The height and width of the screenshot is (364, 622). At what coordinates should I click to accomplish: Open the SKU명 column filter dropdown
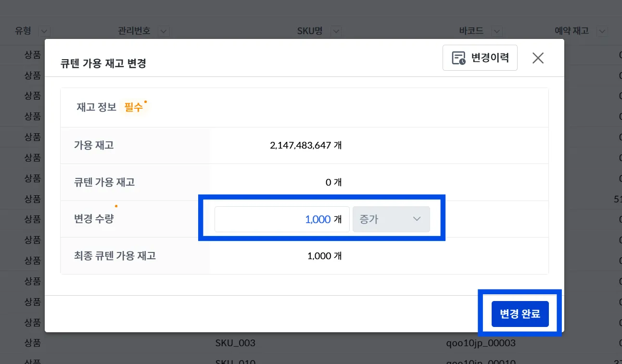[x=336, y=32]
